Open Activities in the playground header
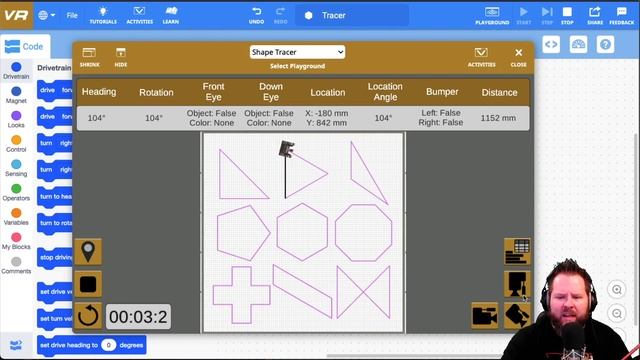 [x=482, y=57]
